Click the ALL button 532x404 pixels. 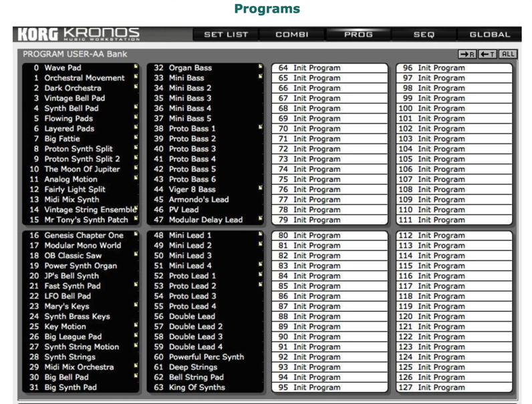[x=508, y=54]
